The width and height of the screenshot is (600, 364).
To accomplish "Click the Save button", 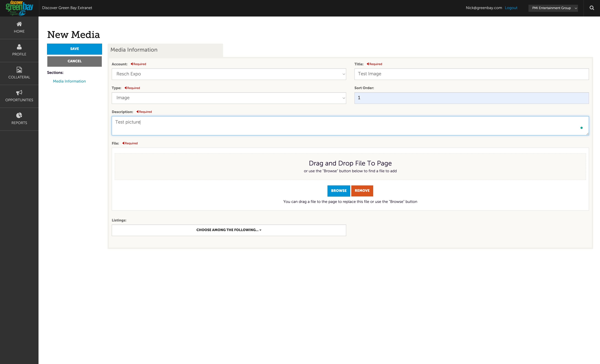I will coord(75,49).
